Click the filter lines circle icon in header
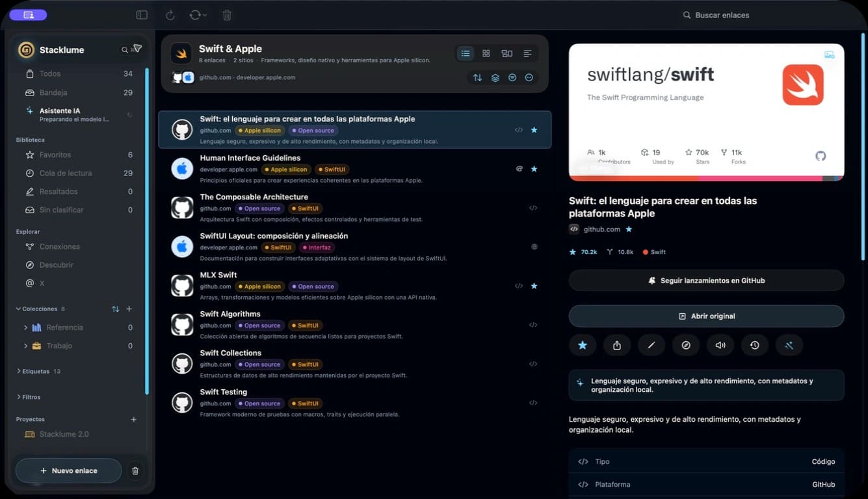The image size is (868, 499). [512, 77]
